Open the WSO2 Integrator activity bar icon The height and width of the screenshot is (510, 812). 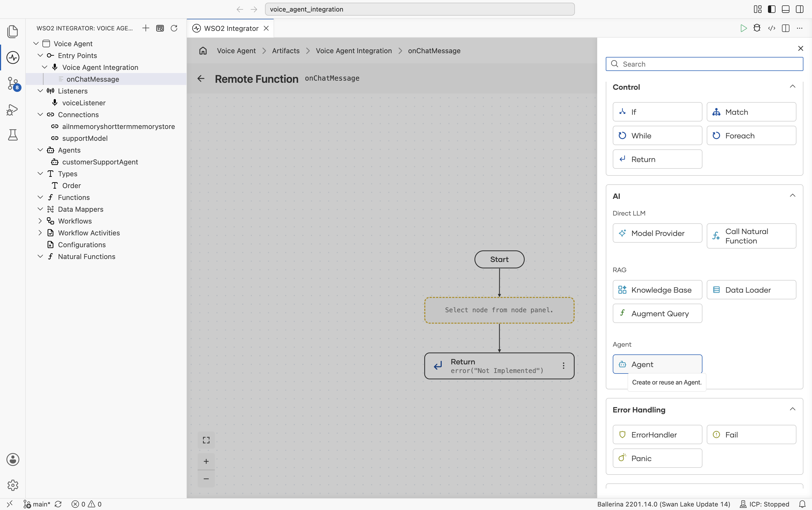pyautogui.click(x=13, y=57)
